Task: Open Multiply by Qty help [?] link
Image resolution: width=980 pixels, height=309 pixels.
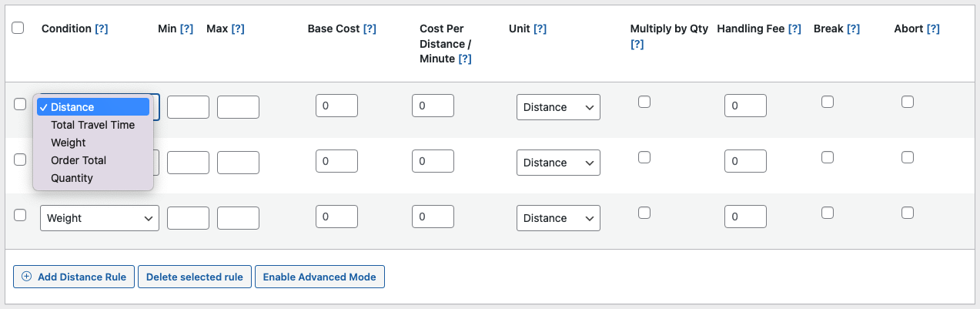Action: click(637, 44)
